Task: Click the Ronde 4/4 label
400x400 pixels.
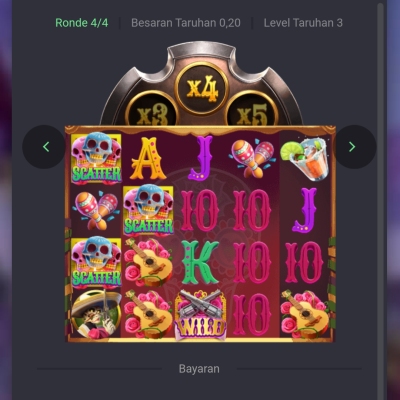Action: (x=82, y=23)
